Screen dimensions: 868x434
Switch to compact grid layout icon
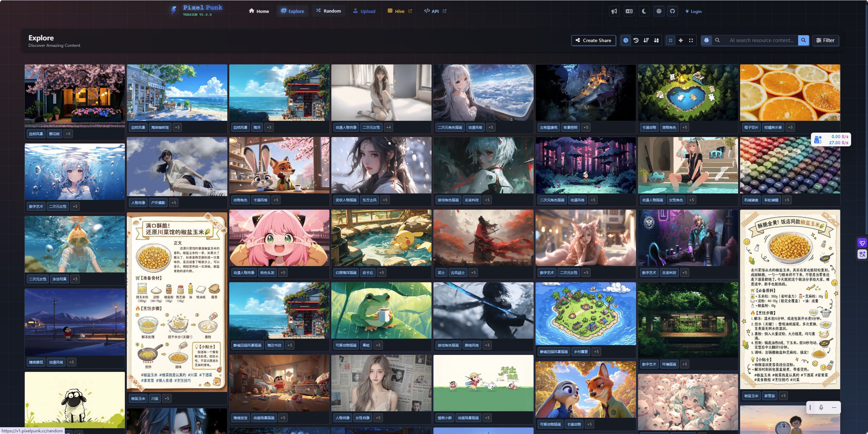click(x=670, y=40)
